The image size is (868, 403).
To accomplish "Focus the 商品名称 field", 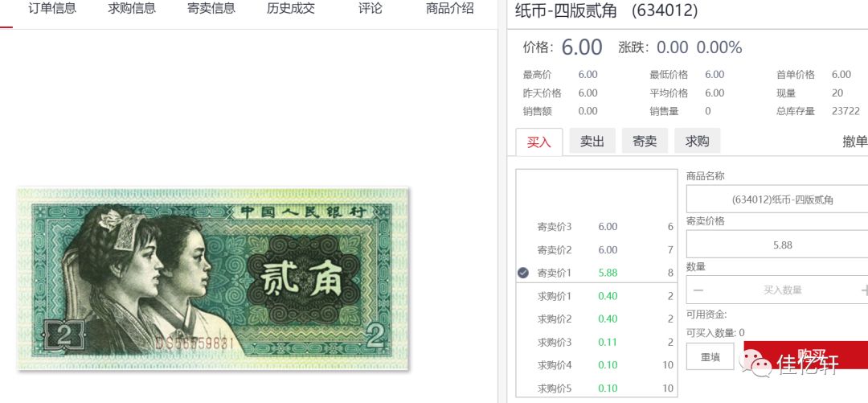I will click(777, 199).
